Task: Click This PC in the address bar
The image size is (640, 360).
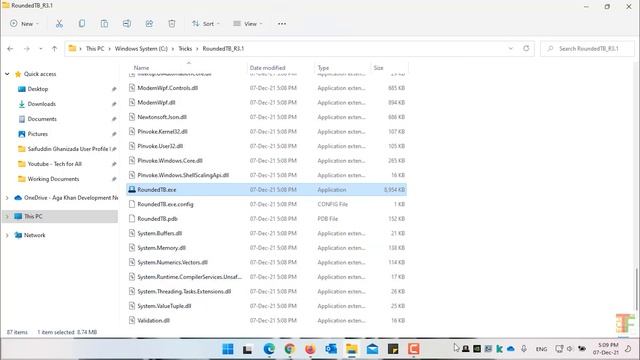Action: 95,49
